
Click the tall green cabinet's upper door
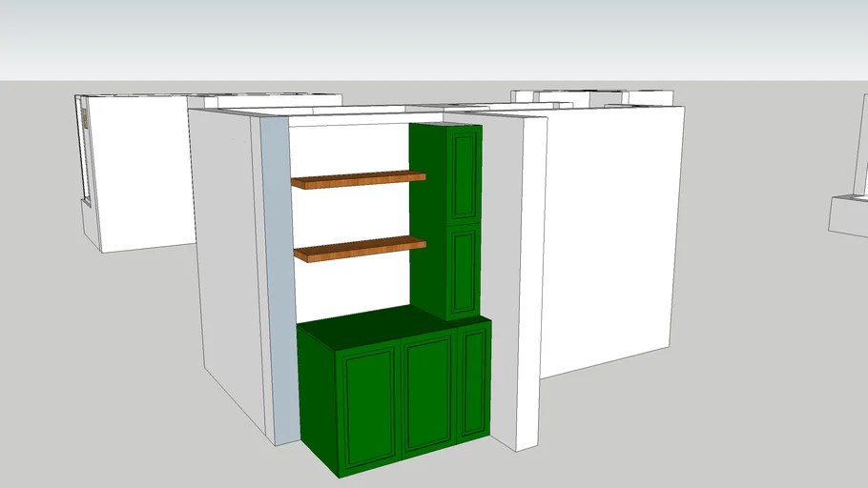click(465, 175)
